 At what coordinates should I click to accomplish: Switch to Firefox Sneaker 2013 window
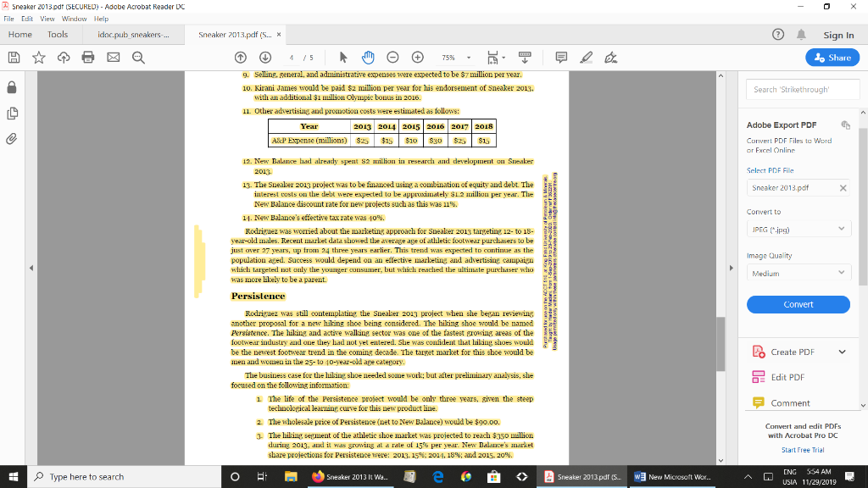pos(352,476)
